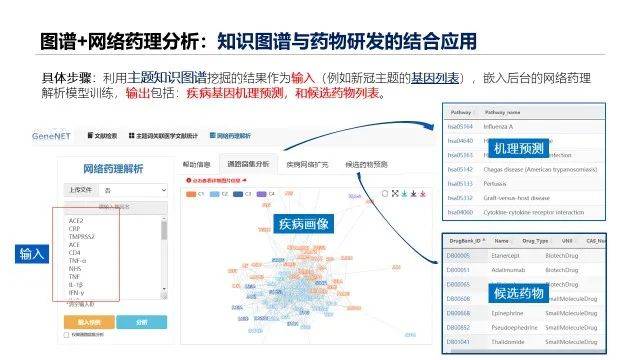Toggle the C4 purple legend swatch
This screenshot has width=640, height=360.
pos(261,194)
